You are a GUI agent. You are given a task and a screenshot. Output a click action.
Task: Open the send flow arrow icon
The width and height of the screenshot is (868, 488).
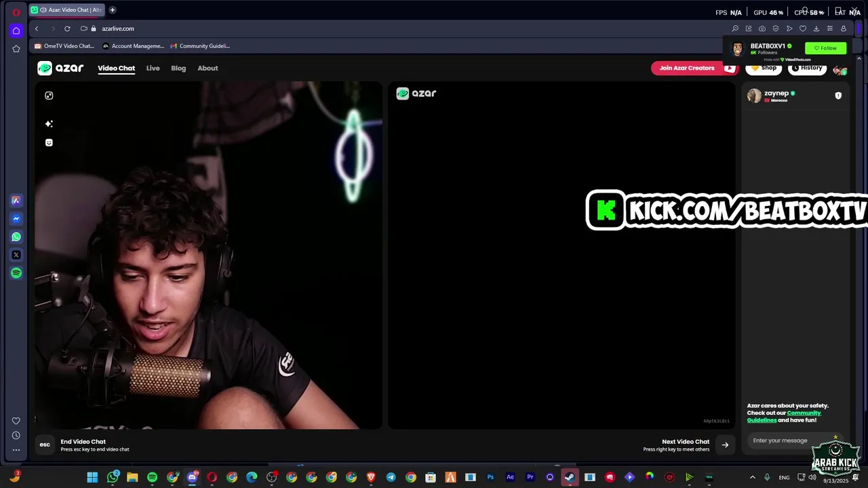click(789, 28)
